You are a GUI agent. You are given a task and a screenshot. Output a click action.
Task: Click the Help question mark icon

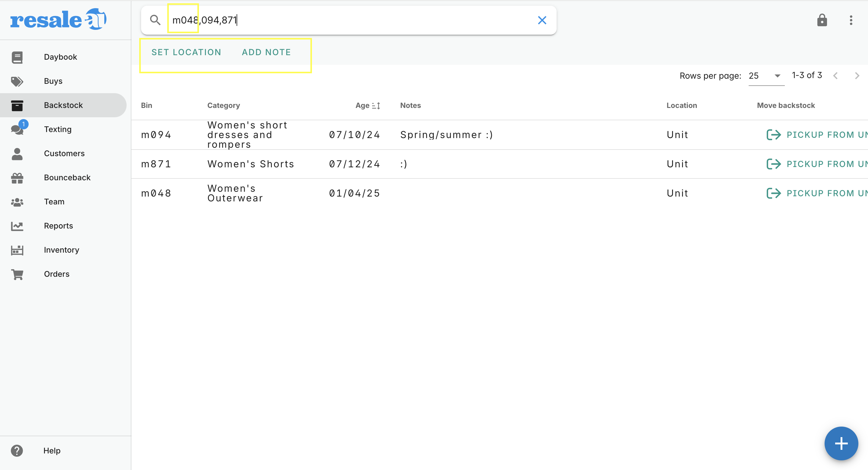coord(17,450)
